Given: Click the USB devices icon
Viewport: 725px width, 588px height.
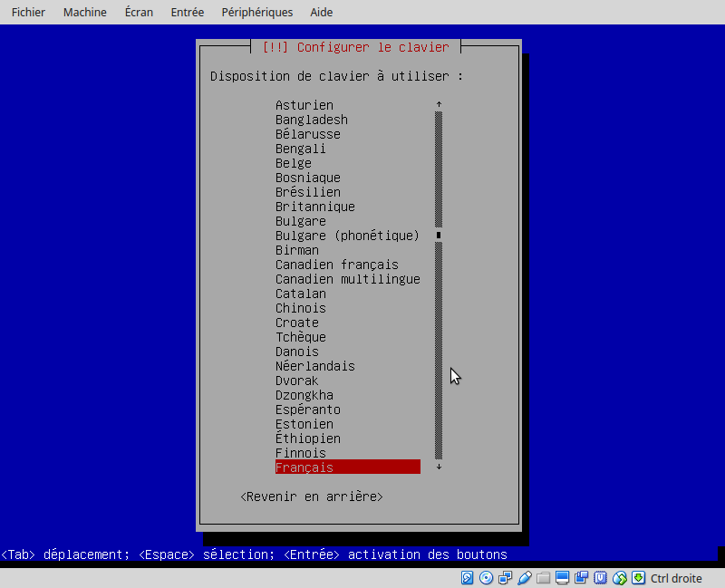Looking at the screenshot, I should 525,578.
